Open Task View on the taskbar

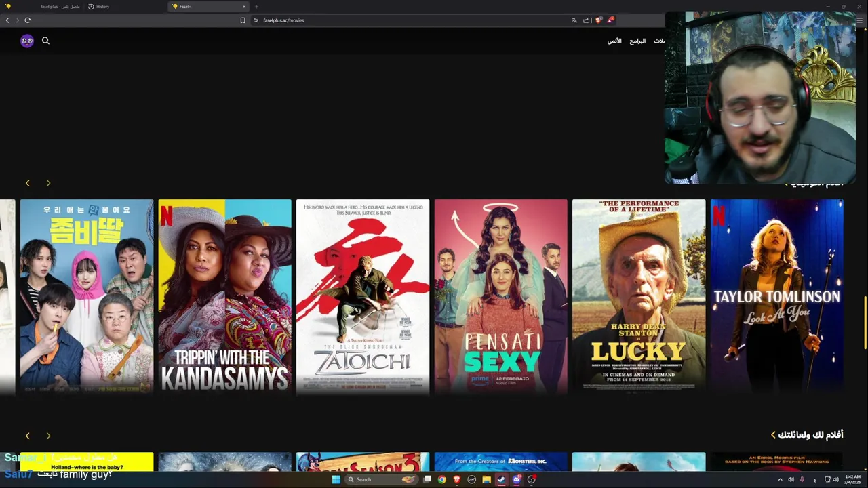[x=427, y=479]
